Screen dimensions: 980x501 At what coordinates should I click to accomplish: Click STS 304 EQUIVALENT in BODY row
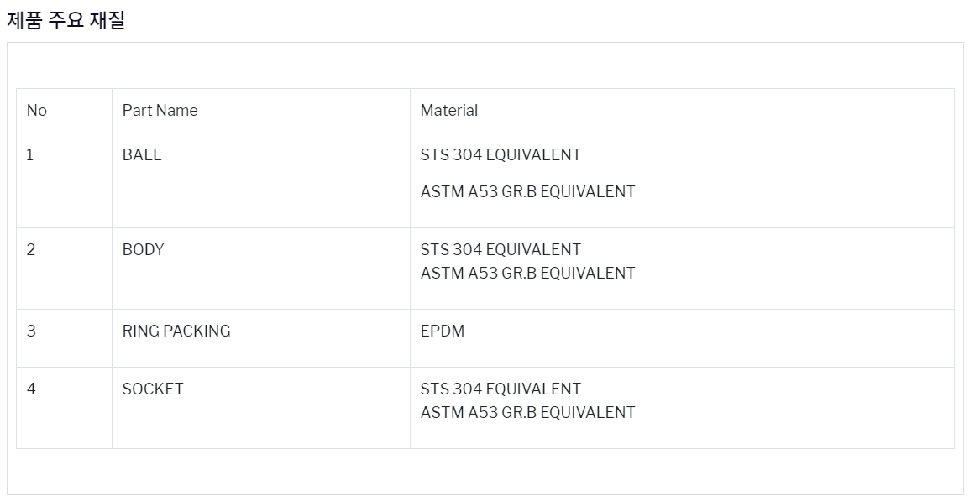[x=500, y=250]
